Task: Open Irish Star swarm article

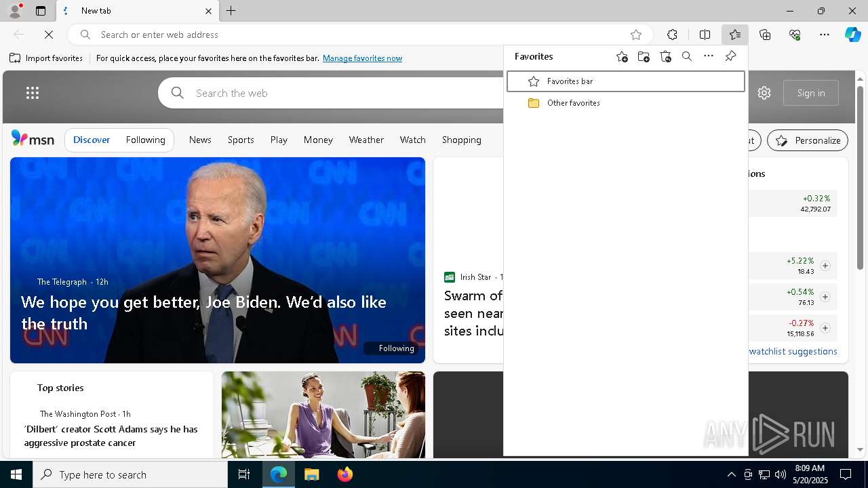Action: (x=473, y=313)
